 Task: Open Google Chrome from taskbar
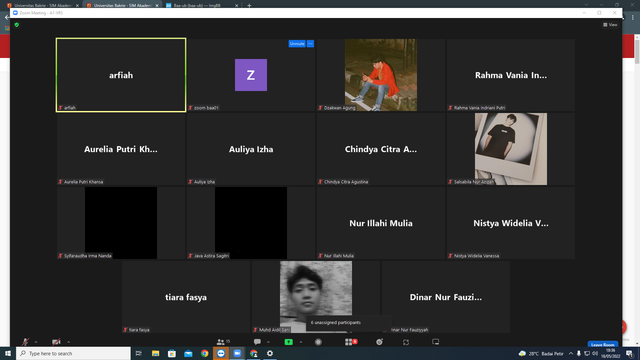click(x=204, y=353)
